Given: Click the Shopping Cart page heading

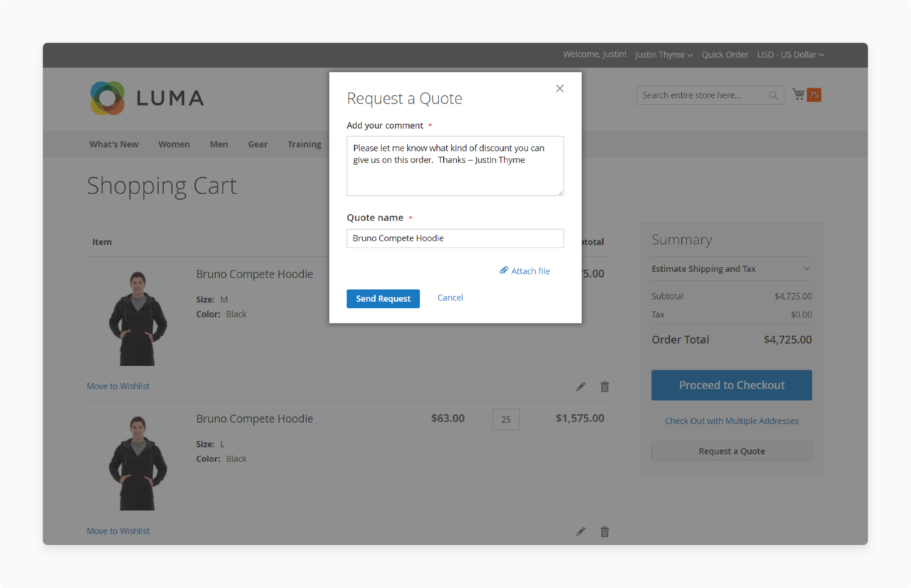Looking at the screenshot, I should 162,186.
